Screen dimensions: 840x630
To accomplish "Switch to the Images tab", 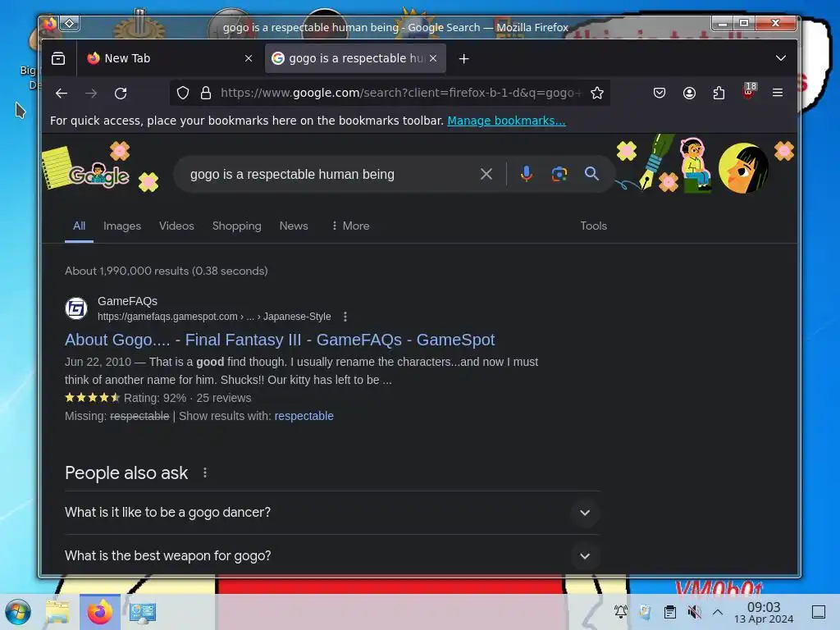I will (122, 226).
